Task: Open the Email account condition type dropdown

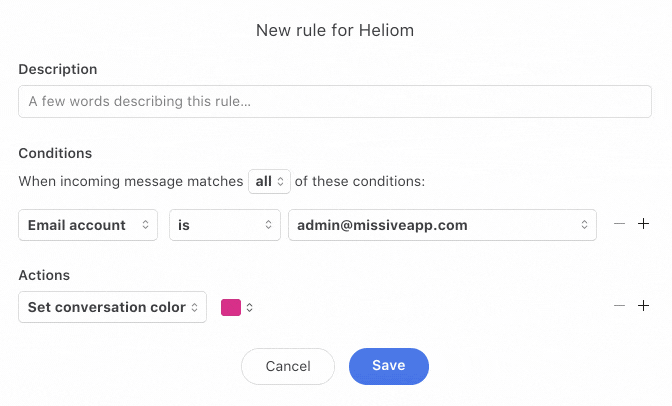Action: 88,225
